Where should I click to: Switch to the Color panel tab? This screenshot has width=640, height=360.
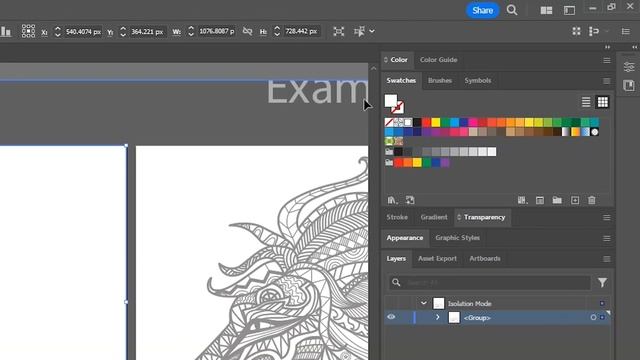pyautogui.click(x=398, y=60)
